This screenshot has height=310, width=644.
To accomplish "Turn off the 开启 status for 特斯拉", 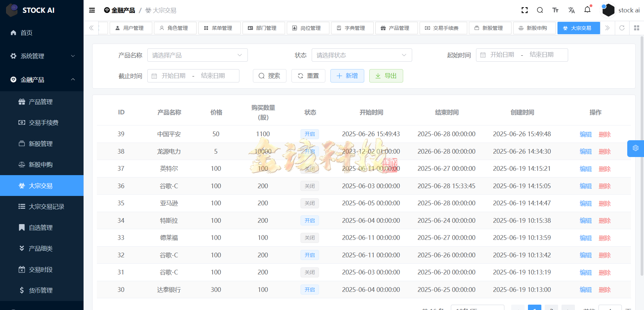I will [310, 220].
